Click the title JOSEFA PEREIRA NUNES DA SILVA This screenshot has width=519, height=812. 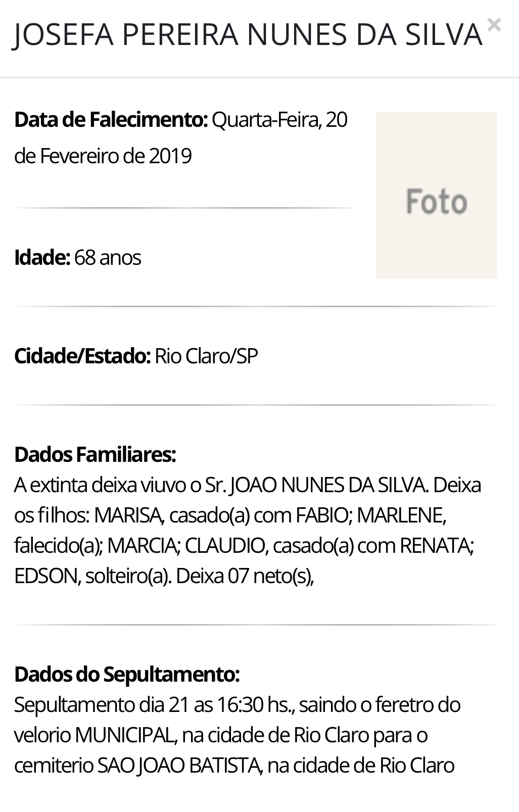pyautogui.click(x=248, y=34)
